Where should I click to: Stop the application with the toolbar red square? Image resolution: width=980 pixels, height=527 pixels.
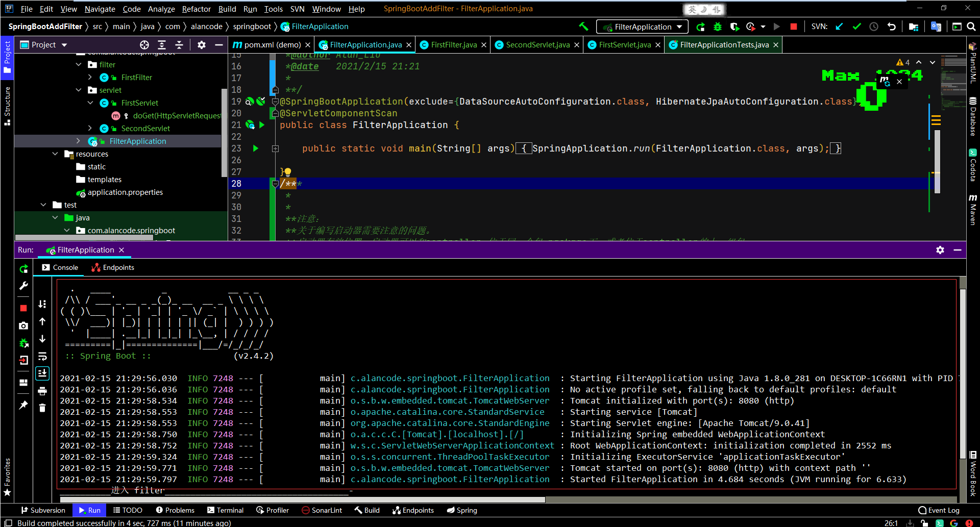click(793, 27)
